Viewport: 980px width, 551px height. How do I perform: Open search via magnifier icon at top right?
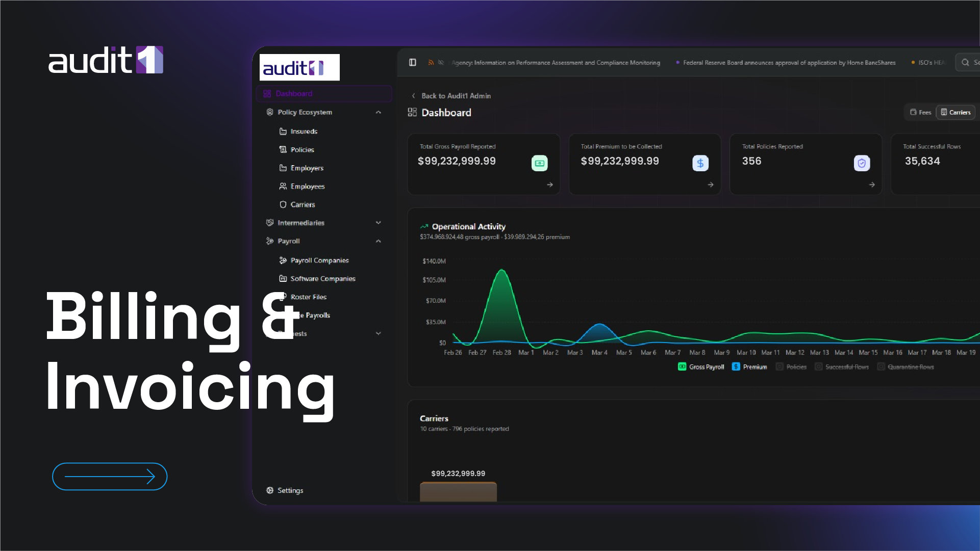[966, 62]
